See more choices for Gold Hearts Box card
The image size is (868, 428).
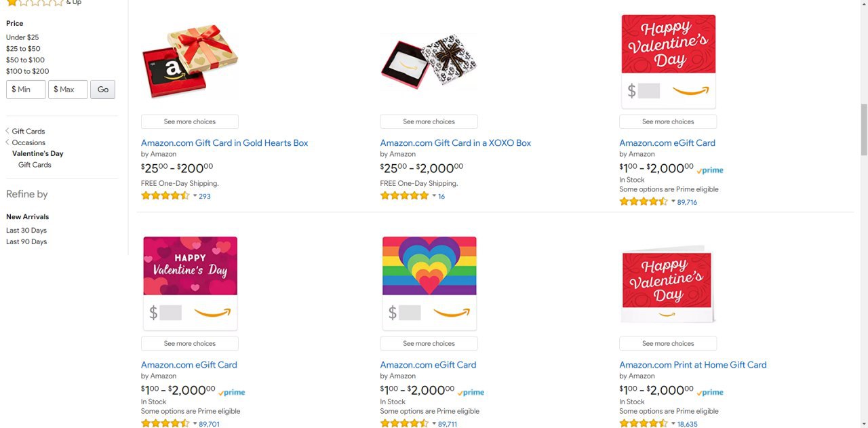pos(190,122)
